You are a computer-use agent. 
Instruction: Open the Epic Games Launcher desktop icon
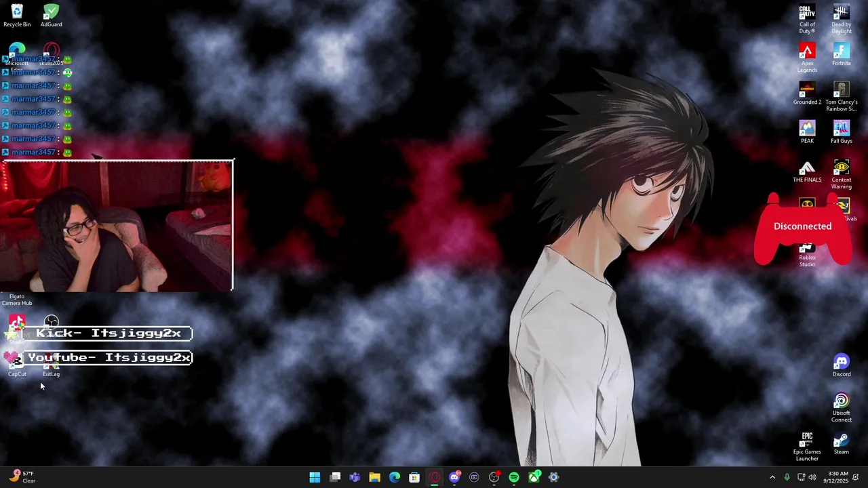pos(807,447)
